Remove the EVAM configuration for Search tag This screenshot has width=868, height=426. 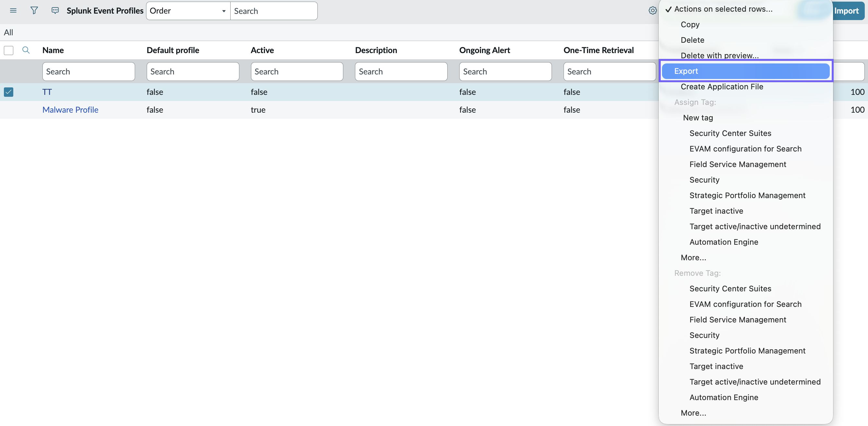click(745, 304)
